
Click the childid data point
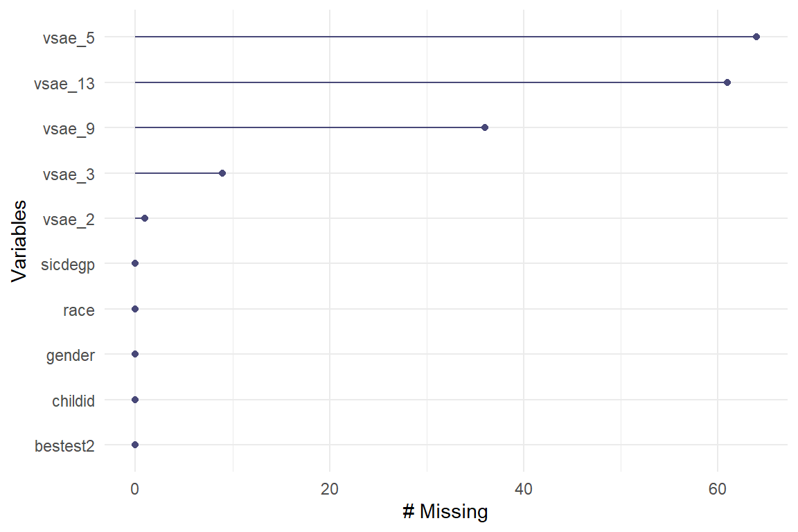pyautogui.click(x=135, y=400)
